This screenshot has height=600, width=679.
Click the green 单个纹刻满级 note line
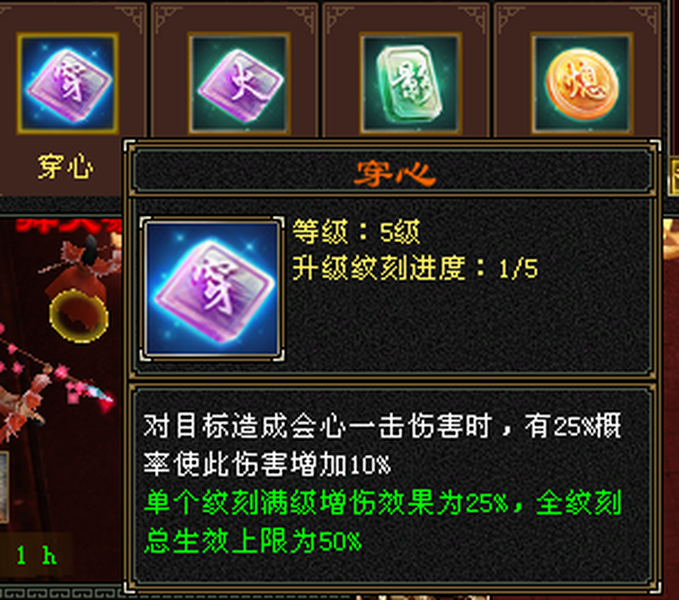click(x=383, y=503)
